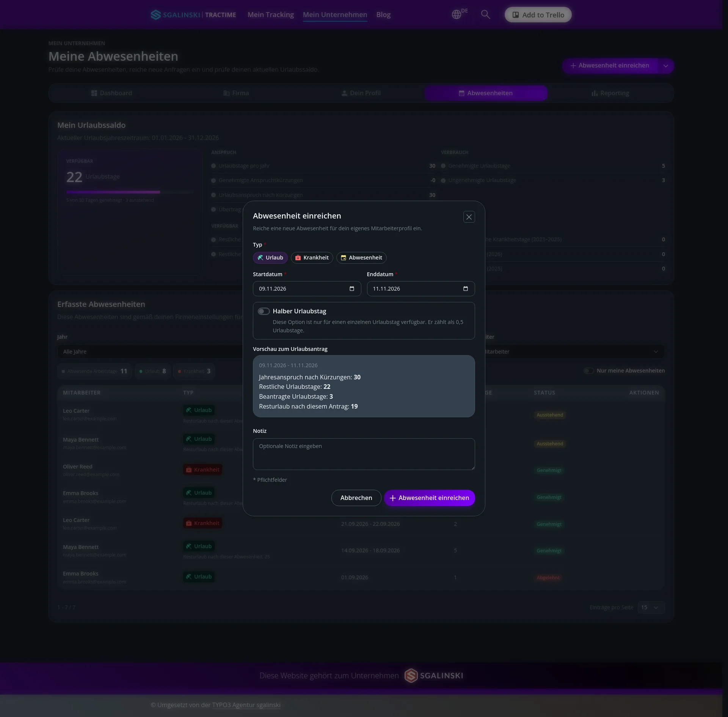This screenshot has height=717, width=728.
Task: Open the search magnifier icon
Action: 485,14
